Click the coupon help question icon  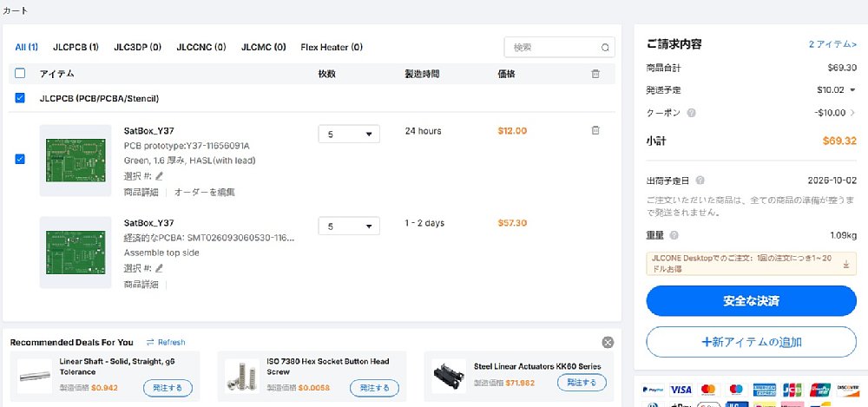692,113
